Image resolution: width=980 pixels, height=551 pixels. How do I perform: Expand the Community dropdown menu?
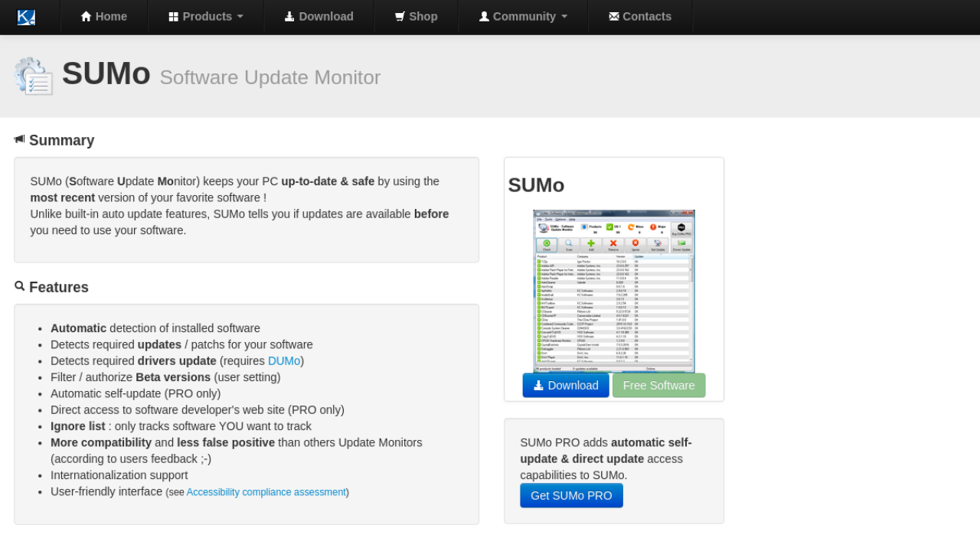point(523,17)
